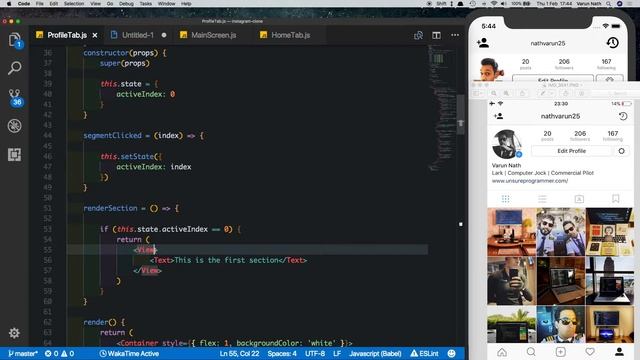Open the File menu
Viewport: 640px width, 360px height.
[x=40, y=3]
